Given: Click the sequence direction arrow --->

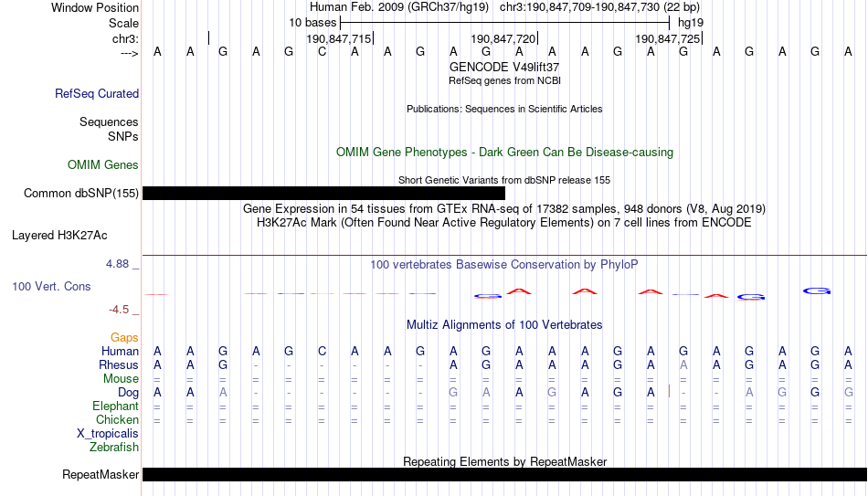Looking at the screenshot, I should (130, 53).
